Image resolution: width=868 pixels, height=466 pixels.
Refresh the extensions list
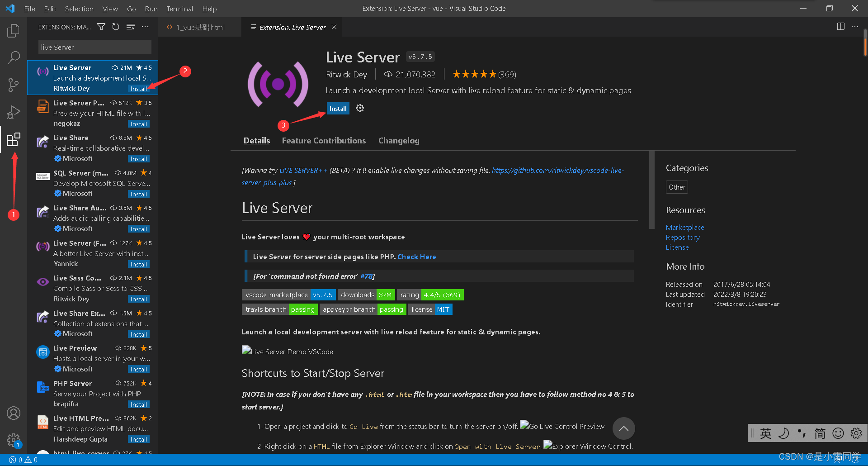pos(116,27)
